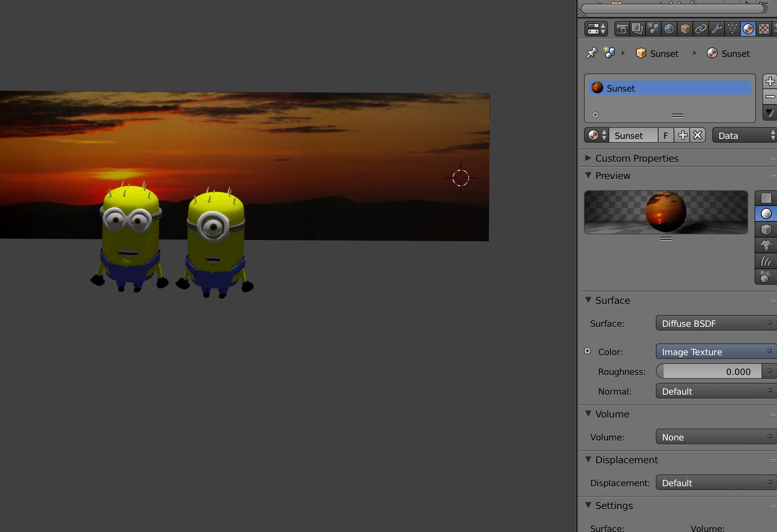Click the socket dot beside the Roughness slider
This screenshot has height=532, width=777.
tap(769, 371)
